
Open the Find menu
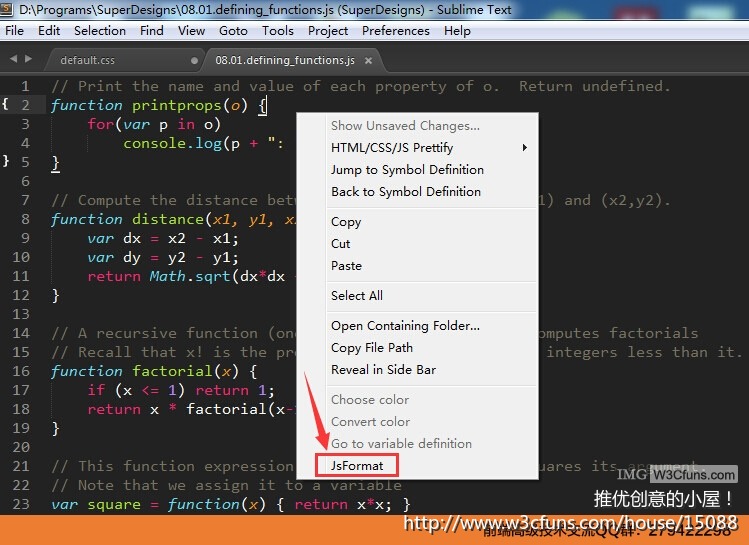(x=151, y=31)
